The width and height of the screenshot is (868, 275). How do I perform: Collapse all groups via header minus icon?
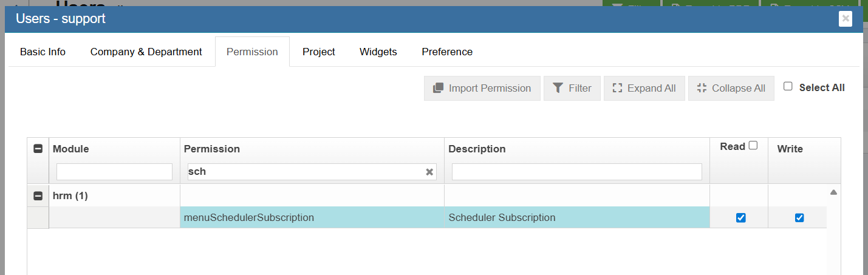(38, 149)
